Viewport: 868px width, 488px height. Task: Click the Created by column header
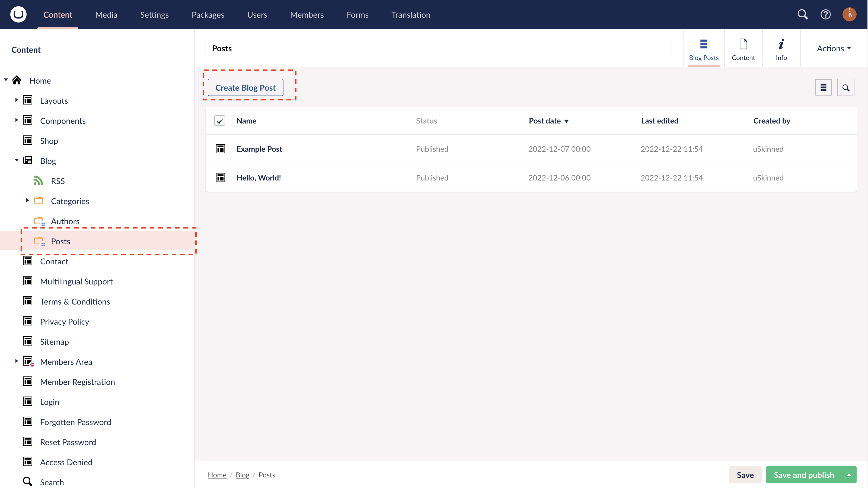(x=772, y=121)
